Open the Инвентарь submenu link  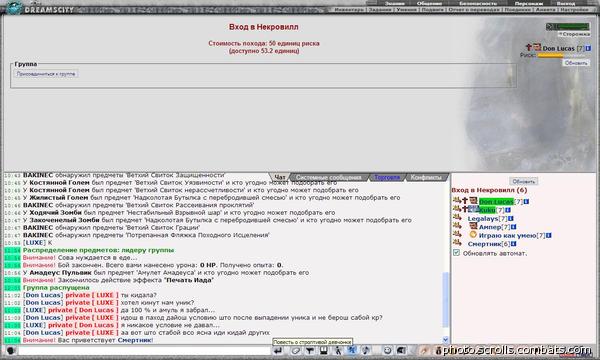(x=349, y=10)
